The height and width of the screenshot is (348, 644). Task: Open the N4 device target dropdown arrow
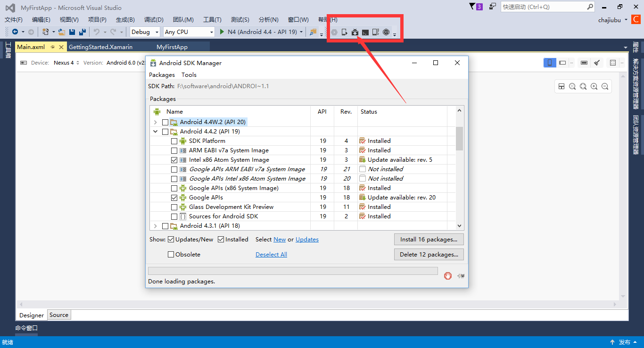(x=301, y=32)
